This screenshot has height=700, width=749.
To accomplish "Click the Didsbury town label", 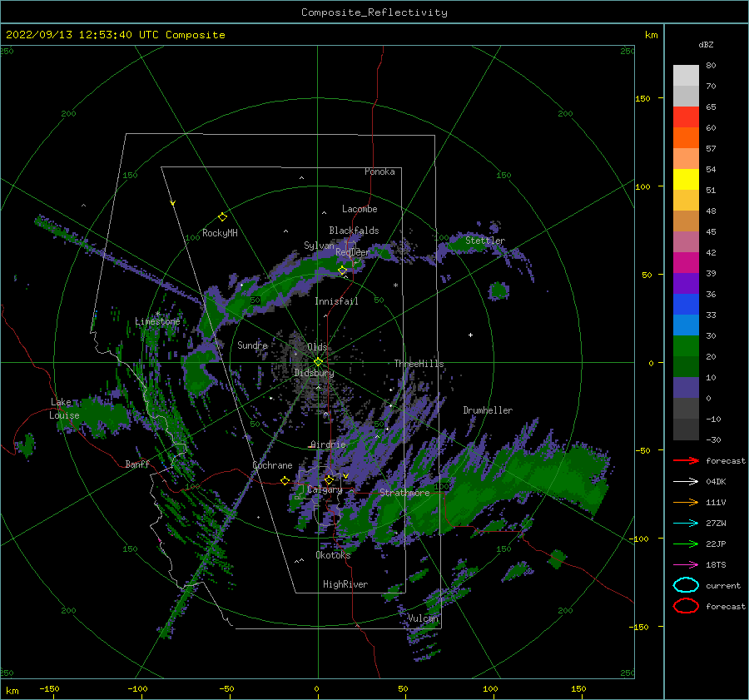I will [x=314, y=373].
